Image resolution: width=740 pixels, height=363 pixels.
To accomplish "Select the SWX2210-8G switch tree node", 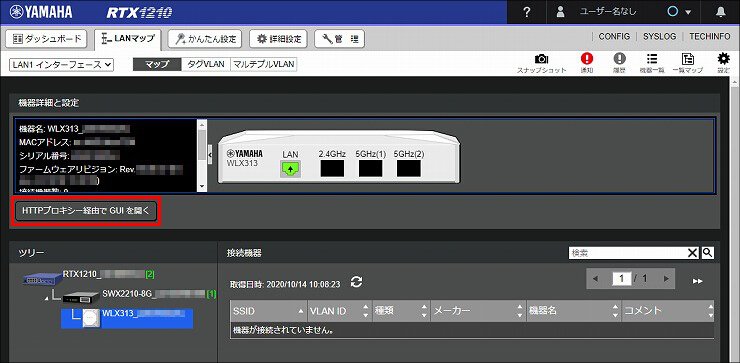I will (x=139, y=295).
